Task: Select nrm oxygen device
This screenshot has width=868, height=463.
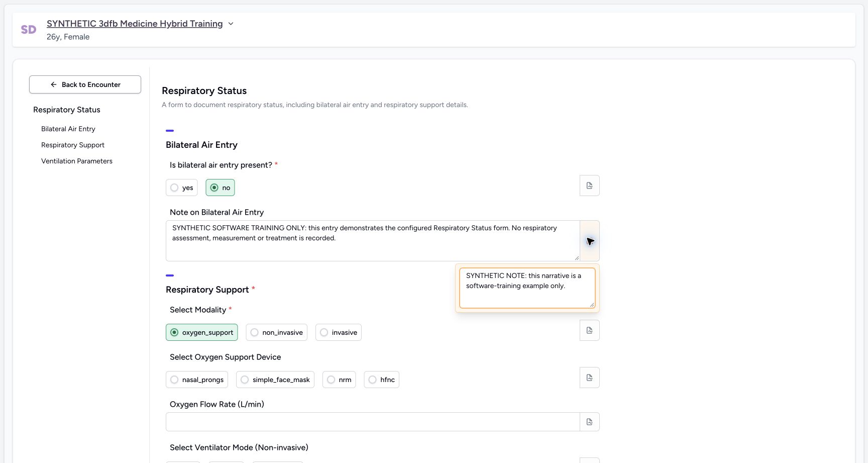Action: tap(339, 380)
